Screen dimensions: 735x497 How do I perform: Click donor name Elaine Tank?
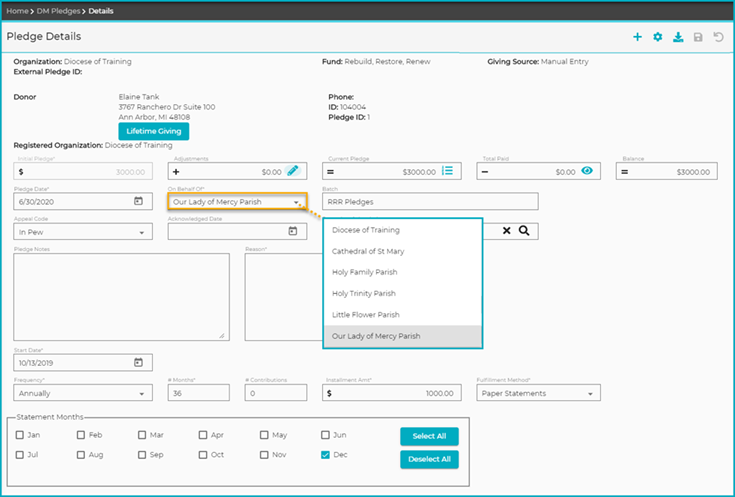pyautogui.click(x=139, y=97)
